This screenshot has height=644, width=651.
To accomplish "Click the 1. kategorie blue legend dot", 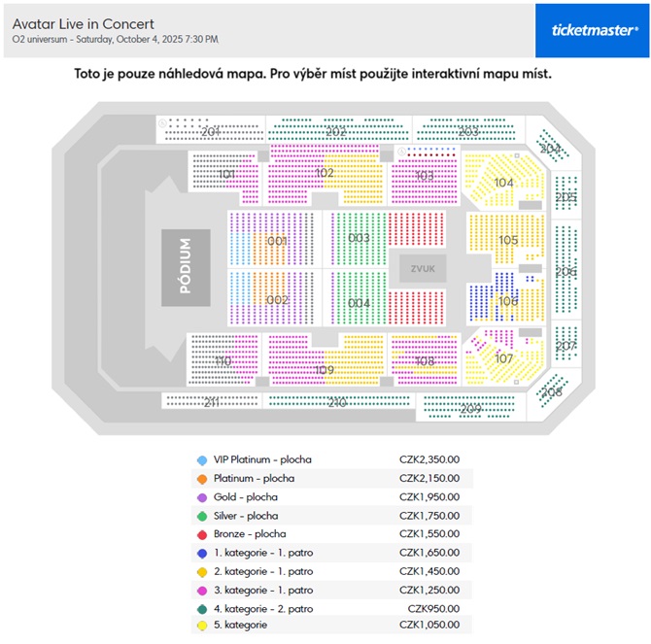I will point(202,553).
